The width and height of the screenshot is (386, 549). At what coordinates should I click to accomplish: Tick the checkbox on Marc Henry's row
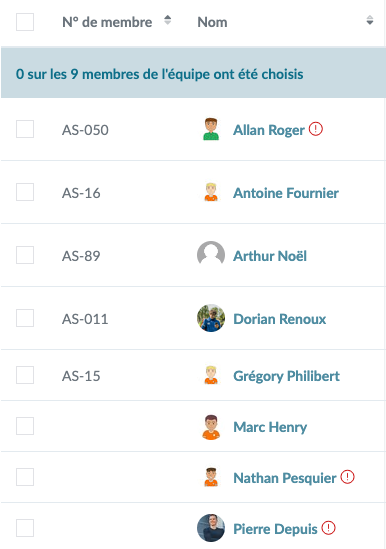25,426
